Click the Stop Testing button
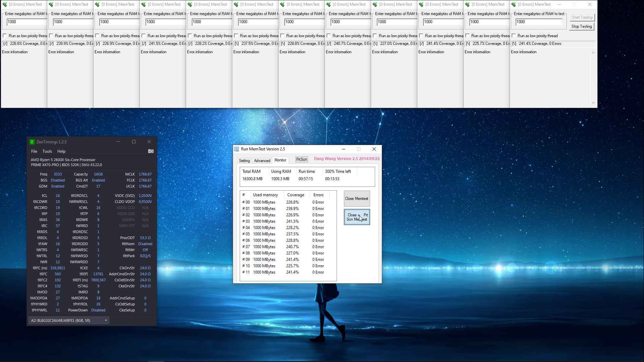Viewport: 644px width, 362px height. [x=582, y=26]
